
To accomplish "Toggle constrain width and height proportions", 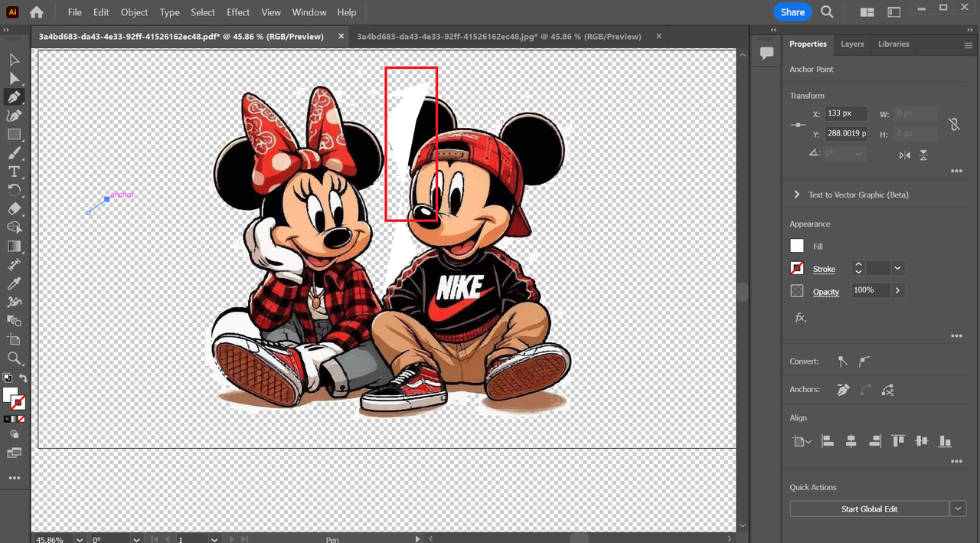I will pyautogui.click(x=954, y=124).
